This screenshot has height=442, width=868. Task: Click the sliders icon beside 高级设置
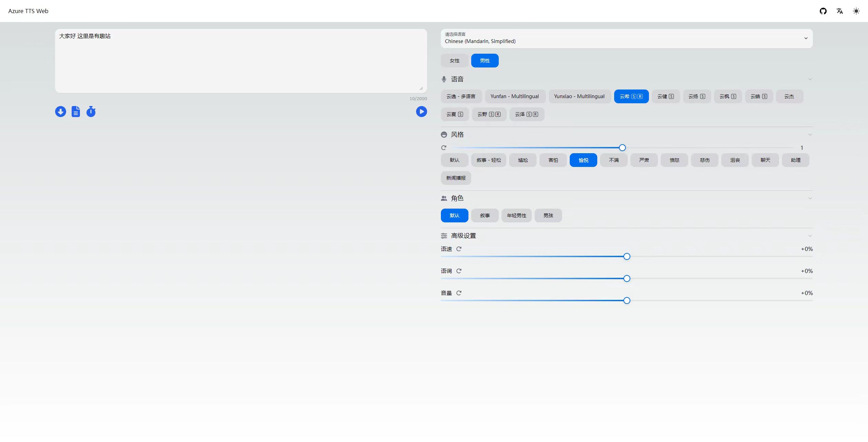[444, 236]
